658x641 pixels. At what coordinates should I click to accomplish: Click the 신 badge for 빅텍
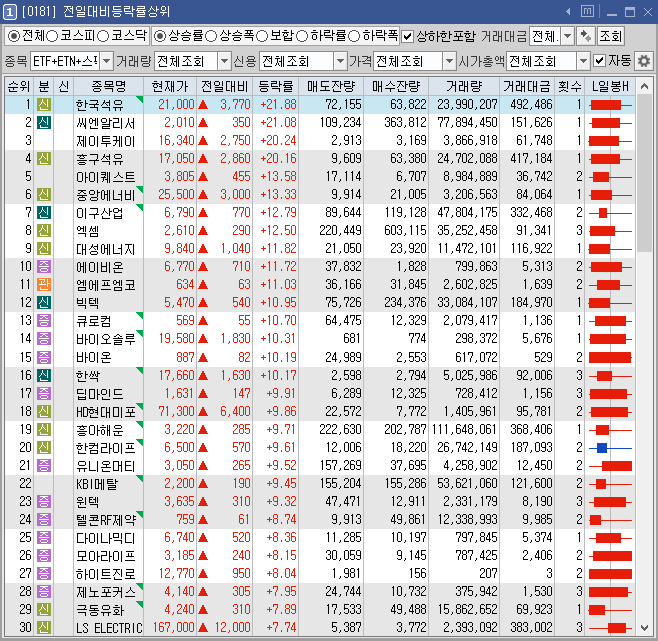(x=44, y=303)
